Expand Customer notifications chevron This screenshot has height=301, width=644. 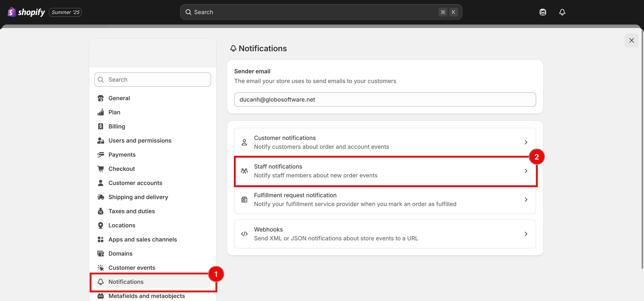click(526, 142)
